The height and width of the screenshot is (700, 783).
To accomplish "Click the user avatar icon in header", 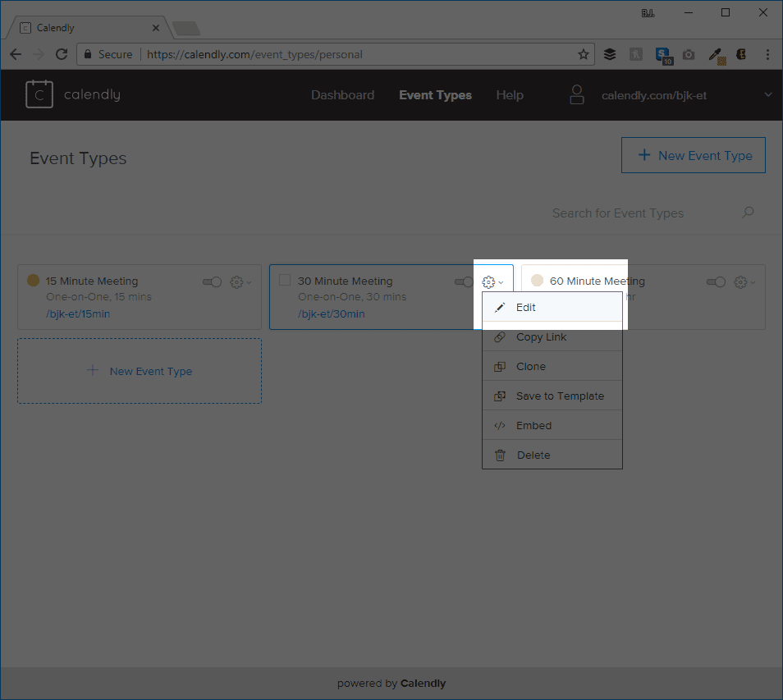I will [x=577, y=94].
